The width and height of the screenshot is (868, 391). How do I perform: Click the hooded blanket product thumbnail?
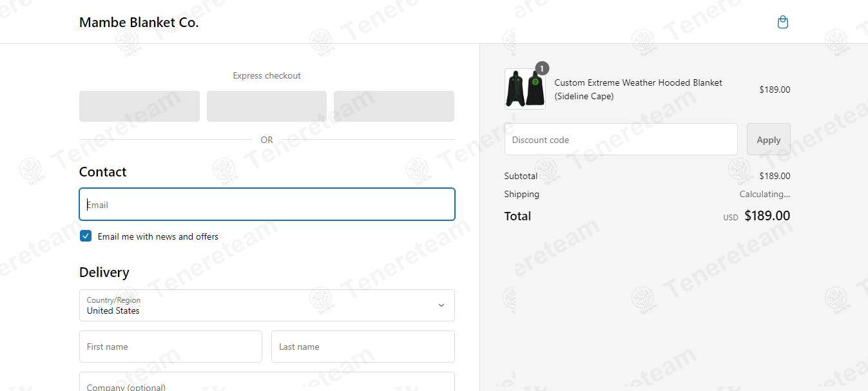pos(525,89)
